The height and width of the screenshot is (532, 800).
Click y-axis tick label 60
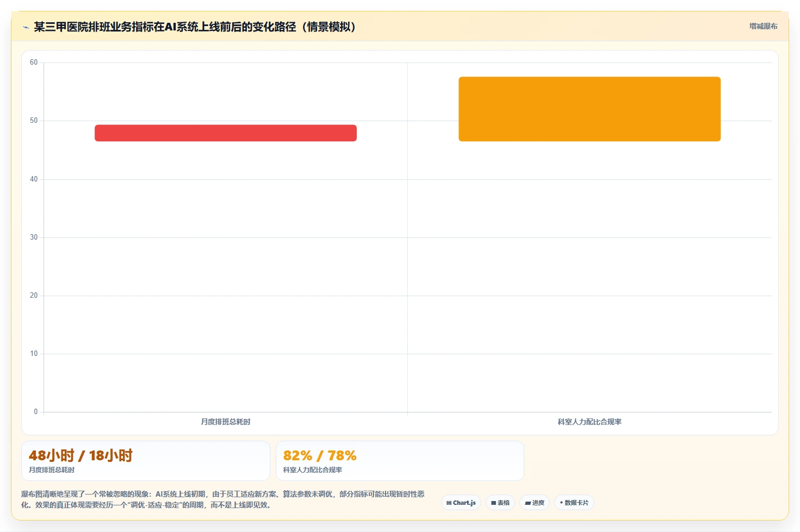tap(34, 62)
